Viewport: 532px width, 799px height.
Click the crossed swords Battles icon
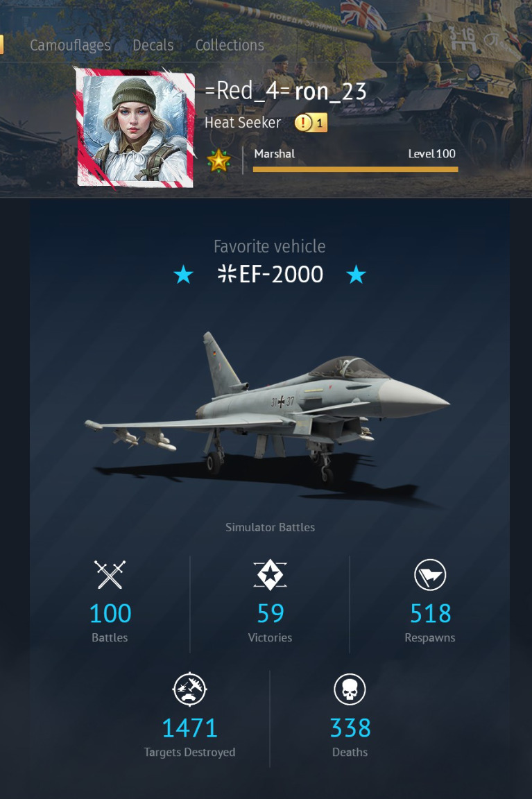(110, 574)
